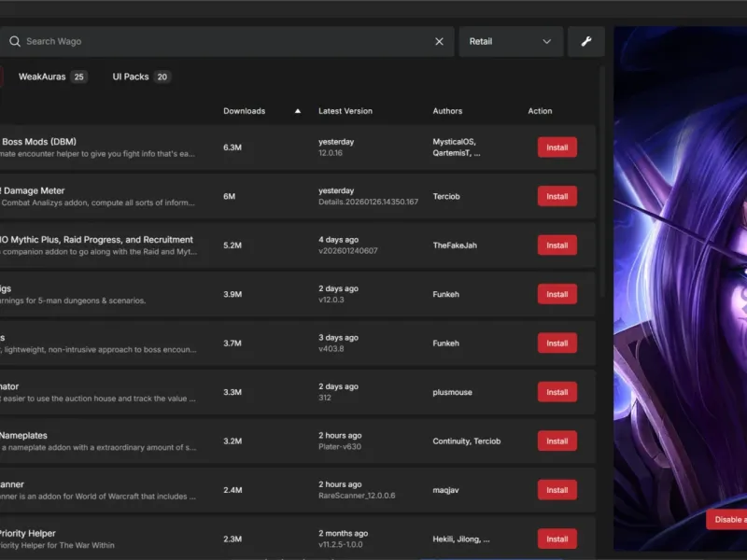Install Deadly Boss Mods (DBM)
The height and width of the screenshot is (560, 747).
pos(557,147)
